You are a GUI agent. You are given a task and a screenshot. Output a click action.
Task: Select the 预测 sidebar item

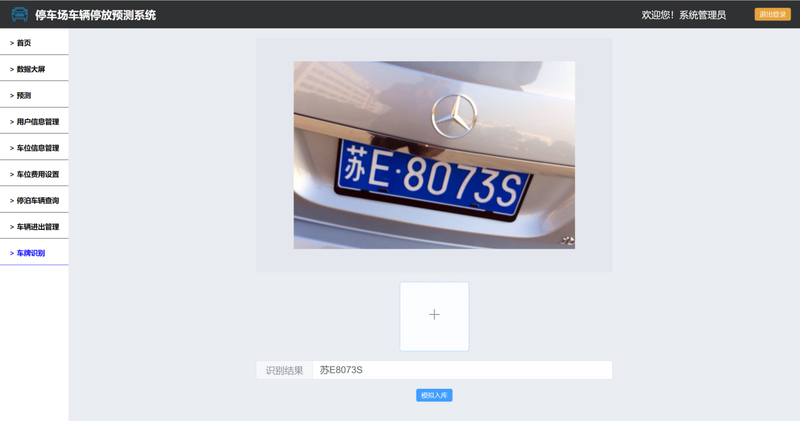click(x=34, y=95)
